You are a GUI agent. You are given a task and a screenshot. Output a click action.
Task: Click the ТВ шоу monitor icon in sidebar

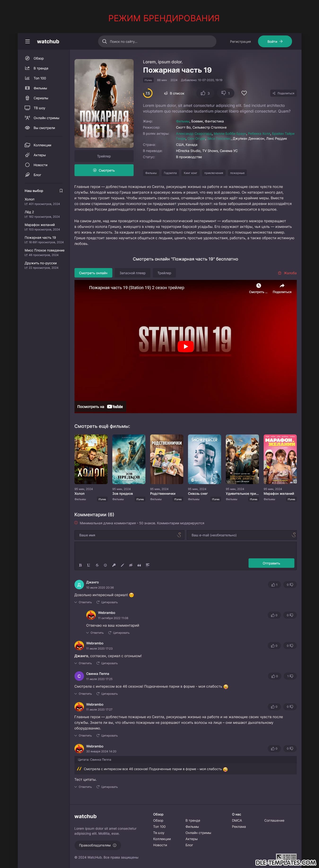click(x=27, y=108)
